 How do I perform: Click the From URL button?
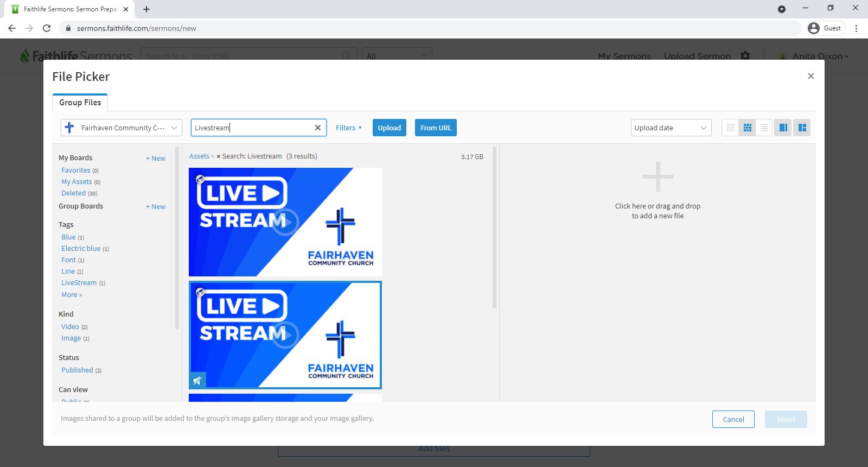[436, 128]
